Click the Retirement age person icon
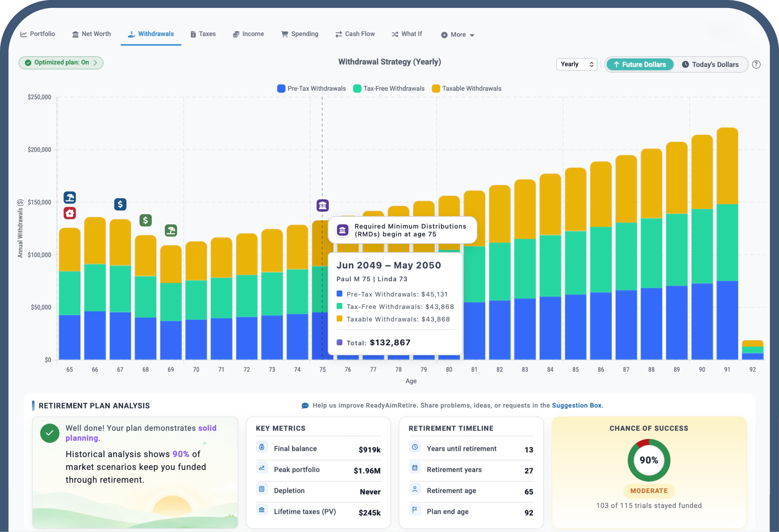Screen dimensions: 779x532 415,489
